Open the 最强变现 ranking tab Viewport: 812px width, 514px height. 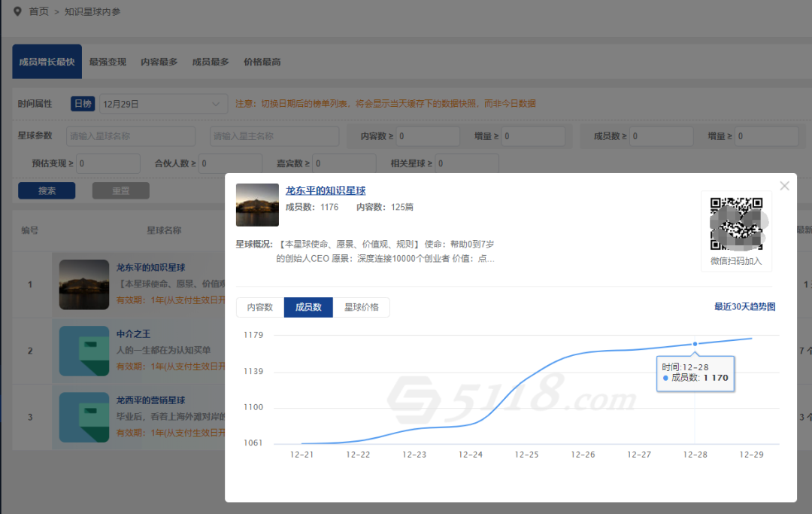(x=108, y=62)
